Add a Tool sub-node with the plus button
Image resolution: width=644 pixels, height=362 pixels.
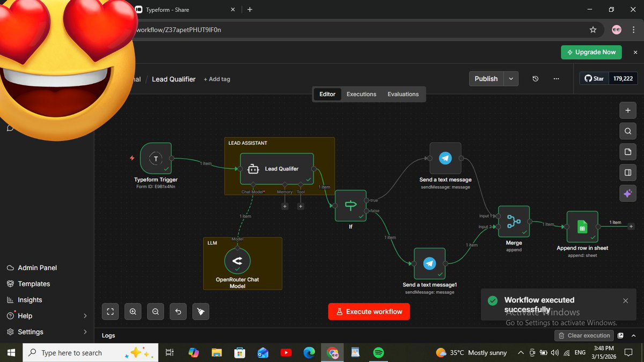tap(301, 206)
